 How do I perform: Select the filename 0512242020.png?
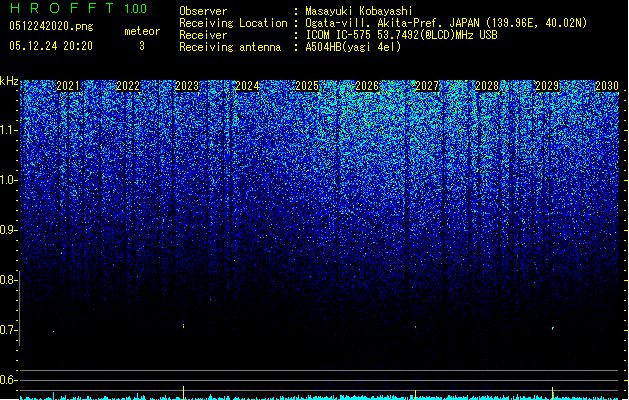pos(51,26)
